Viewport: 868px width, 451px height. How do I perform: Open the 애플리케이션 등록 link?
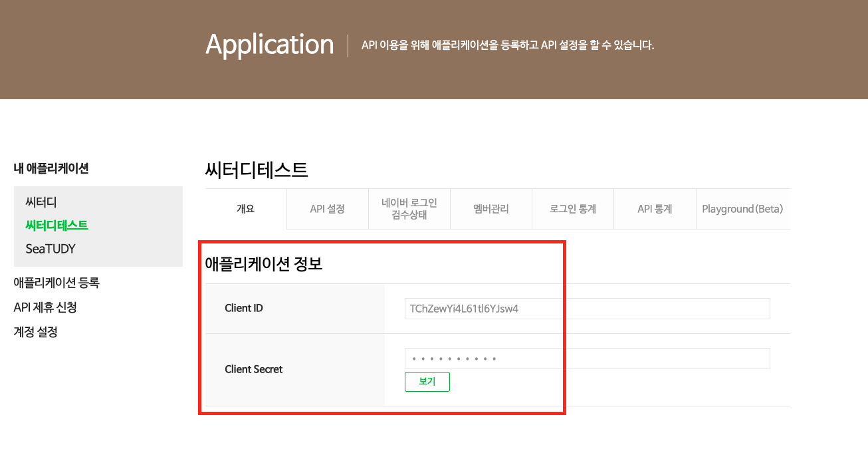pyautogui.click(x=56, y=283)
